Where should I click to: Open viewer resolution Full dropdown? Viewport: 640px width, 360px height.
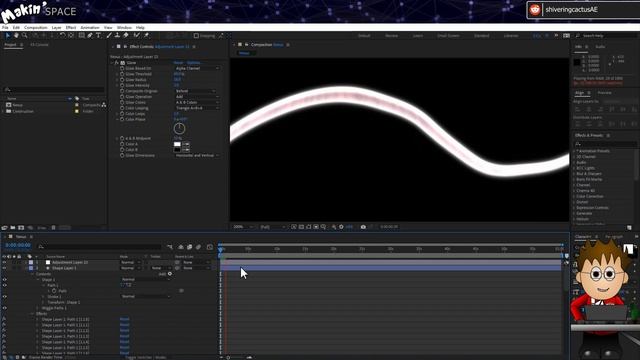[273, 227]
